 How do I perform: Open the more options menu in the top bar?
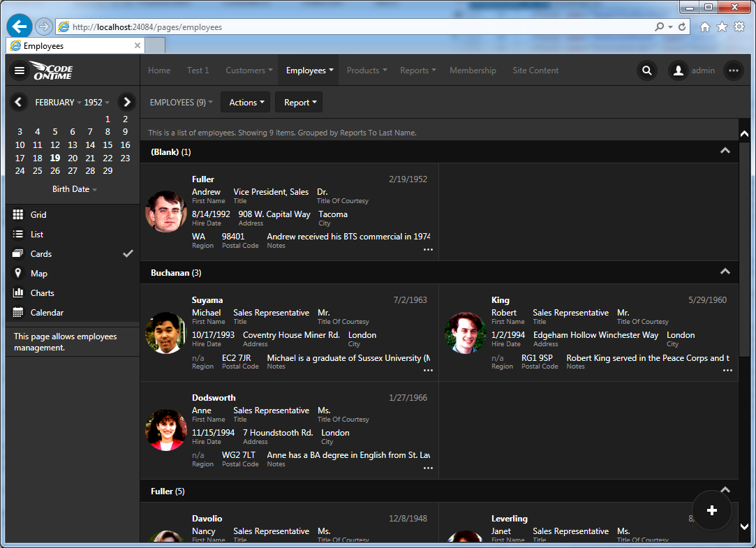pyautogui.click(x=734, y=71)
